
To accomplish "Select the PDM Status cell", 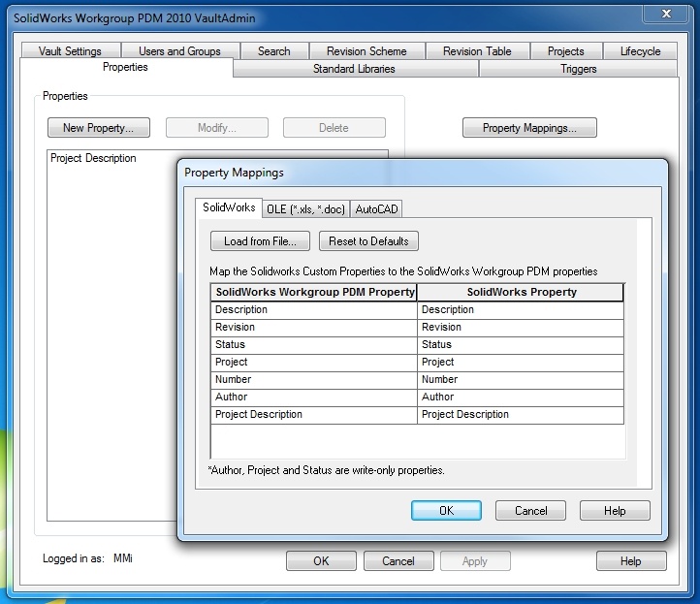I will (x=314, y=344).
